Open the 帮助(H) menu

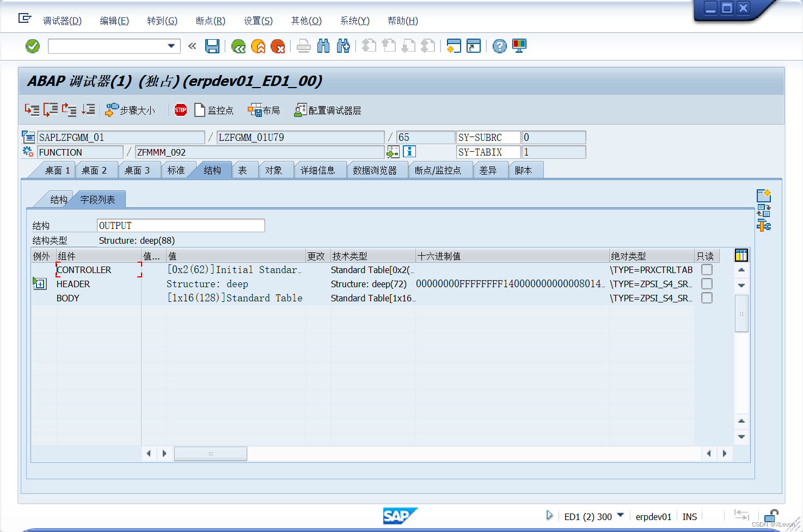click(x=403, y=21)
